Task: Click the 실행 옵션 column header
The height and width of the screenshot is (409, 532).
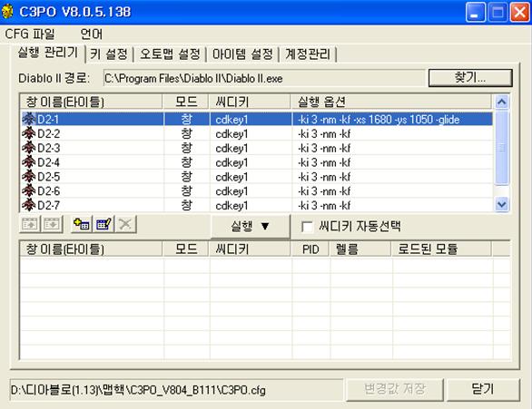Action: 391,102
